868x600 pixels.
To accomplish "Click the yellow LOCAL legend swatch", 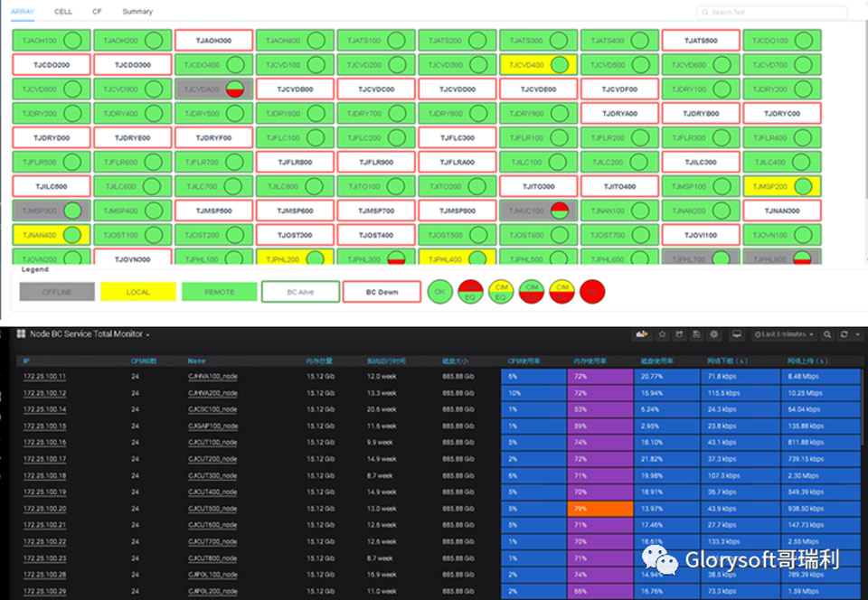I will tap(137, 292).
